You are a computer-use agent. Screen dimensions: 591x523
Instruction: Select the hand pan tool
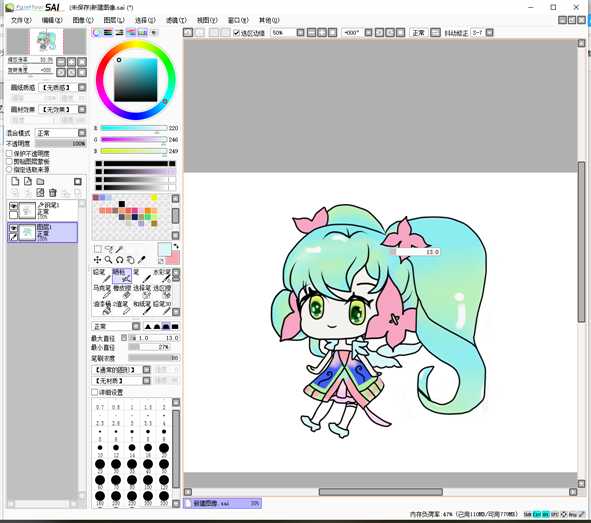[130, 260]
